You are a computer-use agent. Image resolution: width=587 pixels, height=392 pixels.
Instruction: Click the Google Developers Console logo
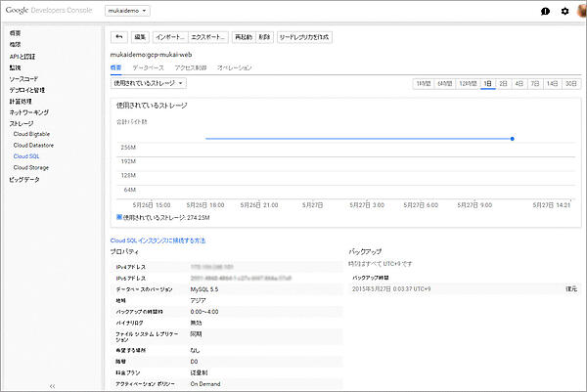point(49,10)
